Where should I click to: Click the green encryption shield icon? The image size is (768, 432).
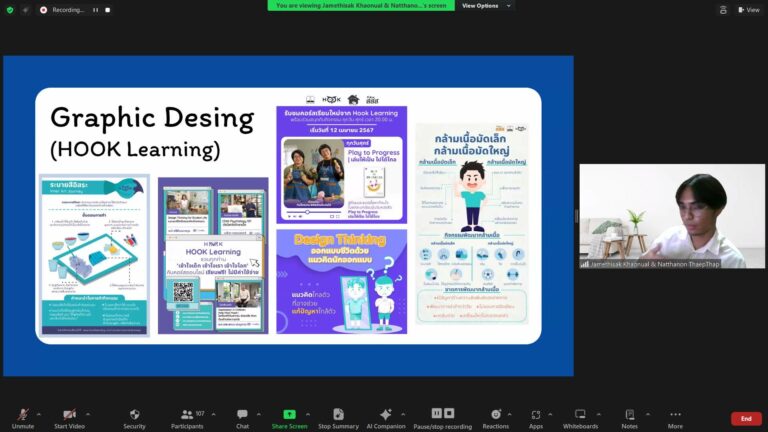[x=10, y=9]
